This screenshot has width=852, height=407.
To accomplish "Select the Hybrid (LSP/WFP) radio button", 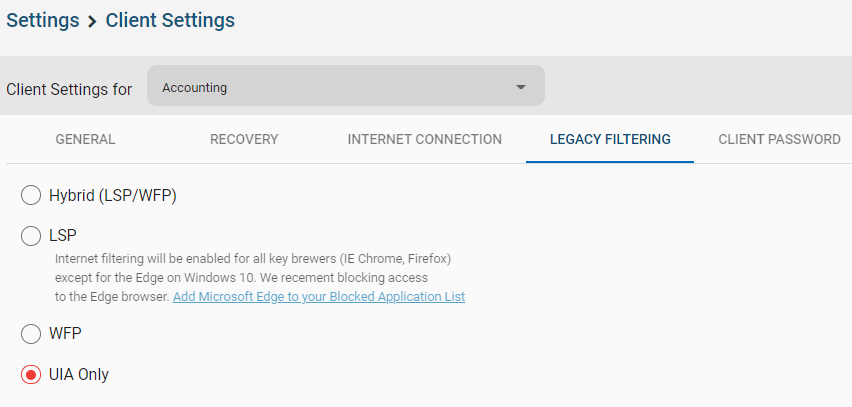I will coord(31,195).
